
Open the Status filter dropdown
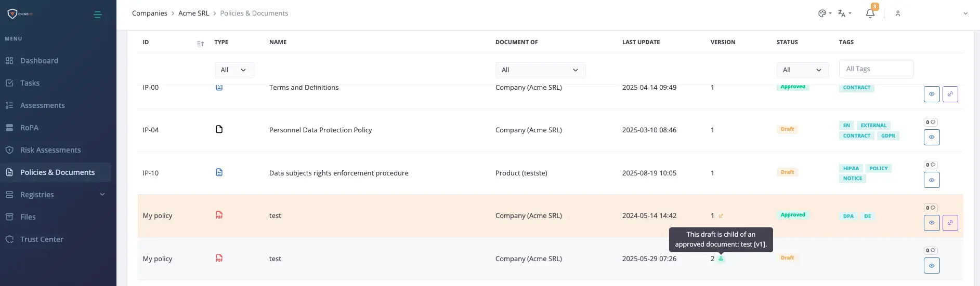pos(802,70)
